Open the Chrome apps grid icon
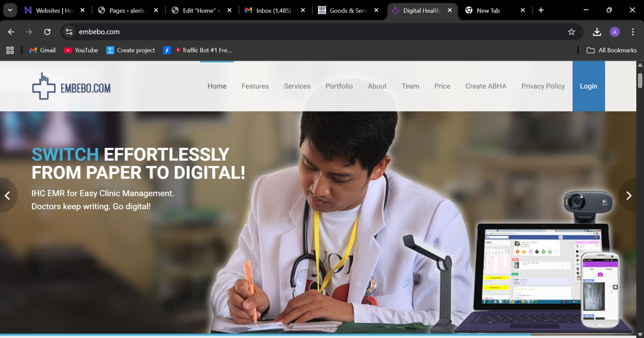This screenshot has width=644, height=338. (10, 50)
